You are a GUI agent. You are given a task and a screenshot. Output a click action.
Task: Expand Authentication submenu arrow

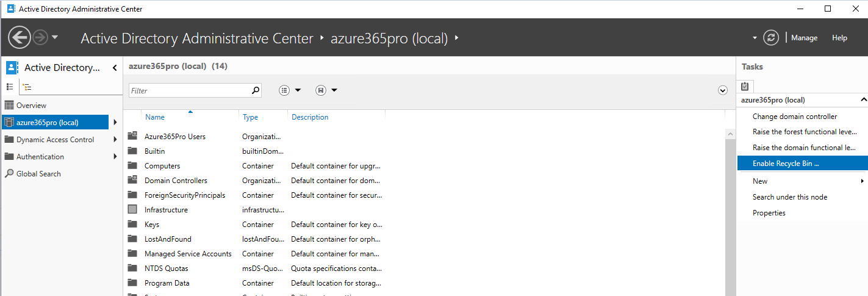coord(115,157)
